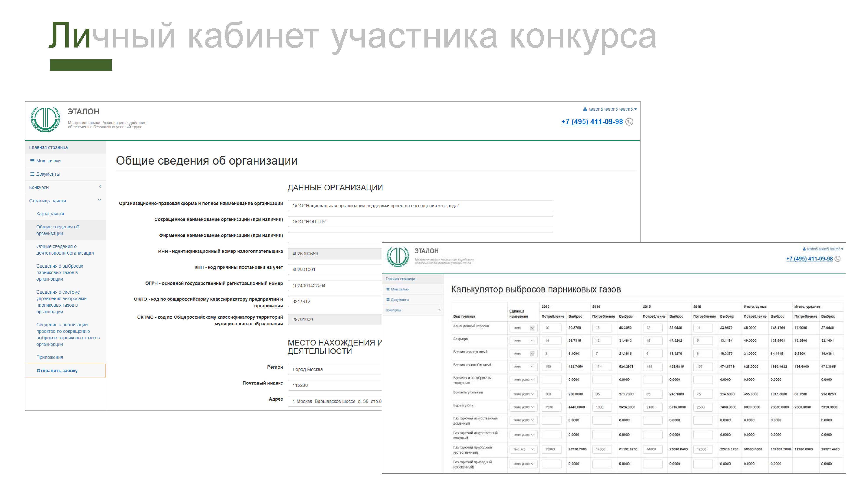Open Сведения о выбросах парниковых газов page
Image resolution: width=868 pixels, height=488 pixels.
tap(60, 272)
